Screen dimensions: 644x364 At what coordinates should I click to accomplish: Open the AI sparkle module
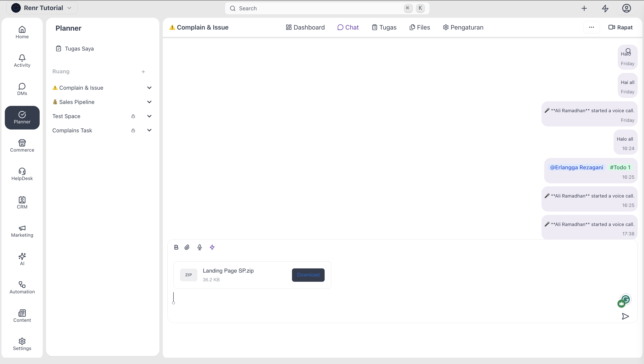pos(22,259)
